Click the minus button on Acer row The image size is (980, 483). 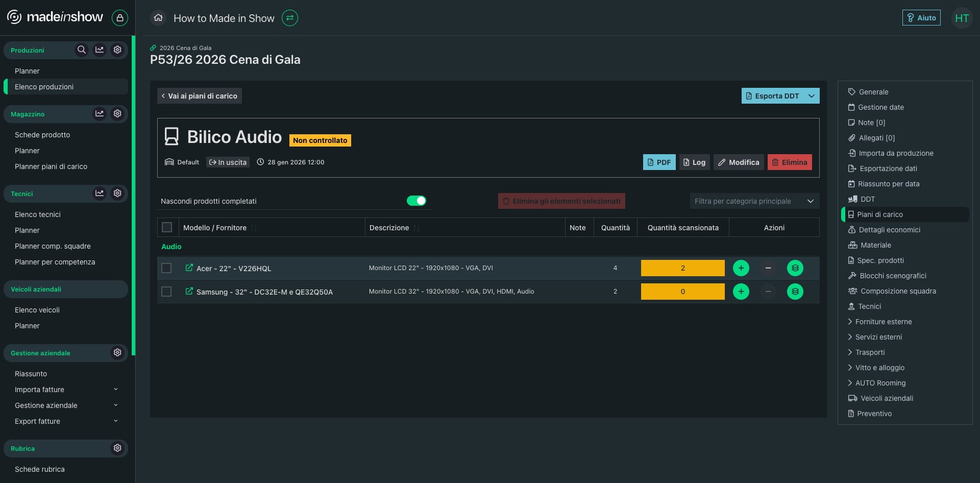tap(768, 268)
